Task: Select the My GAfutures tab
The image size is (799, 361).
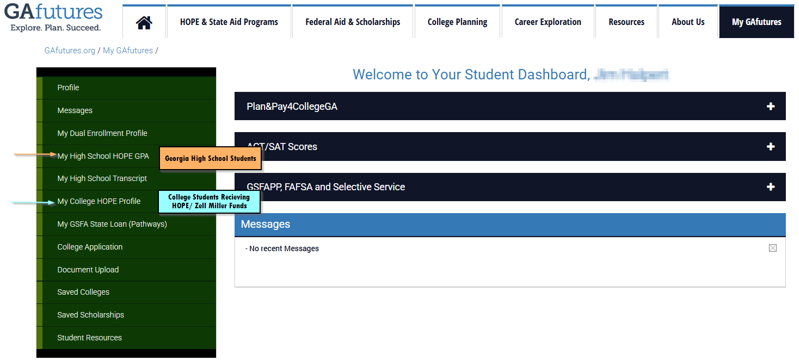Action: click(x=756, y=22)
